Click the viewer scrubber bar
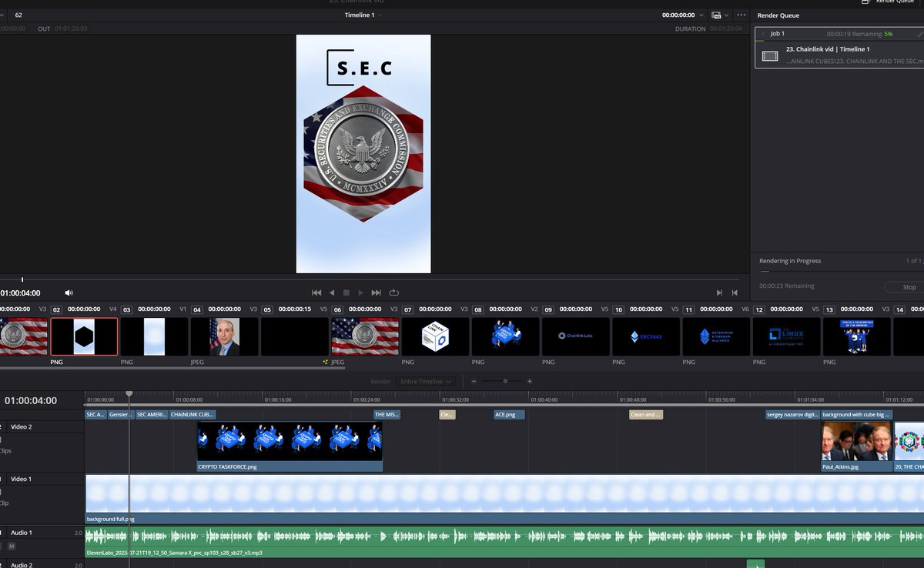Image resolution: width=924 pixels, height=568 pixels. tap(370, 279)
